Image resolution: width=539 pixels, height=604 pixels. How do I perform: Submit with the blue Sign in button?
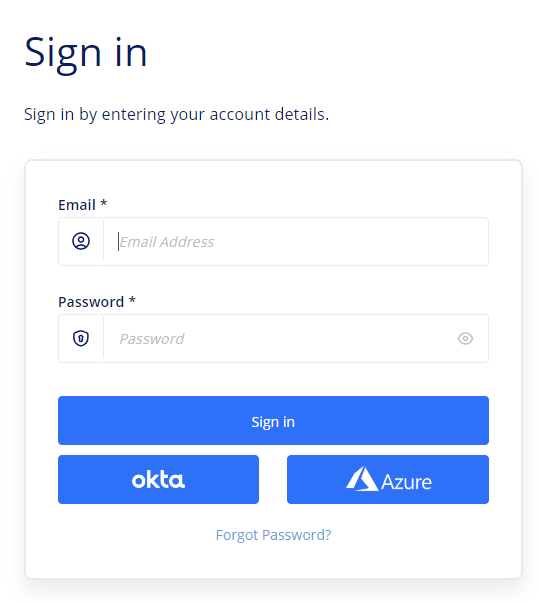tap(273, 420)
